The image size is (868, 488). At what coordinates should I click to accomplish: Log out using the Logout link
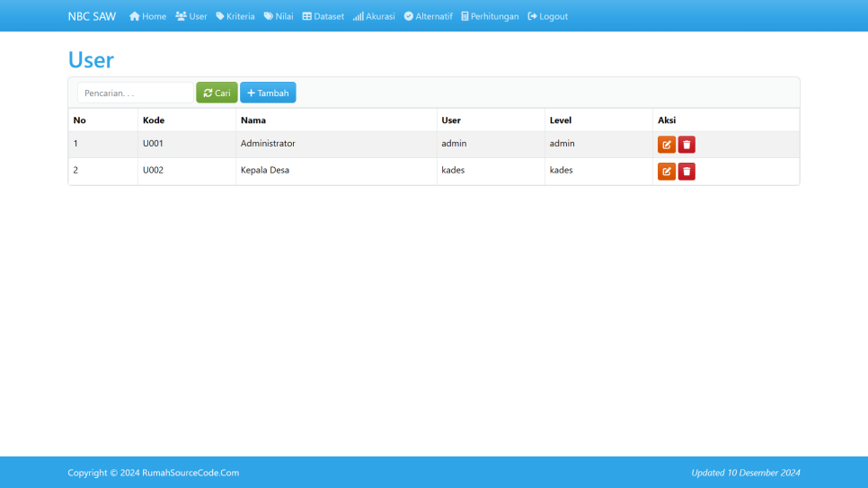coord(547,16)
